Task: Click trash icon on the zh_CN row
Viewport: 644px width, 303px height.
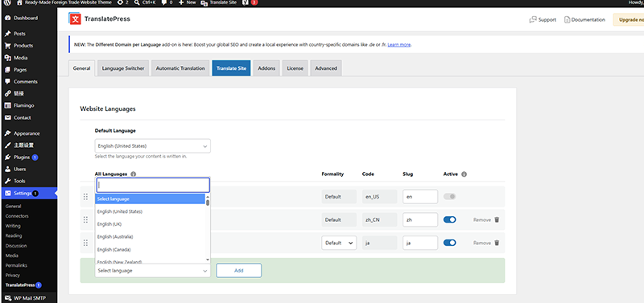Action: pos(497,219)
